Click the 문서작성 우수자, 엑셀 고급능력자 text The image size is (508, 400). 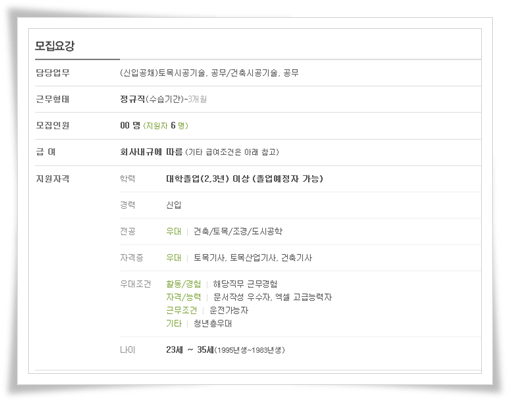coord(272,297)
